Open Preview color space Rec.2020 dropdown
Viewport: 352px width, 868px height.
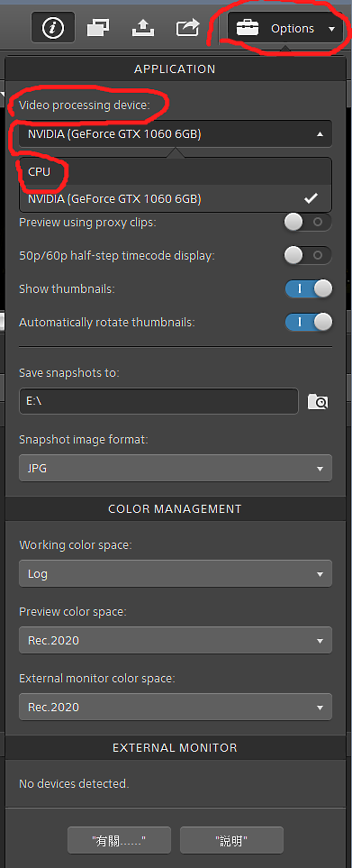(176, 641)
